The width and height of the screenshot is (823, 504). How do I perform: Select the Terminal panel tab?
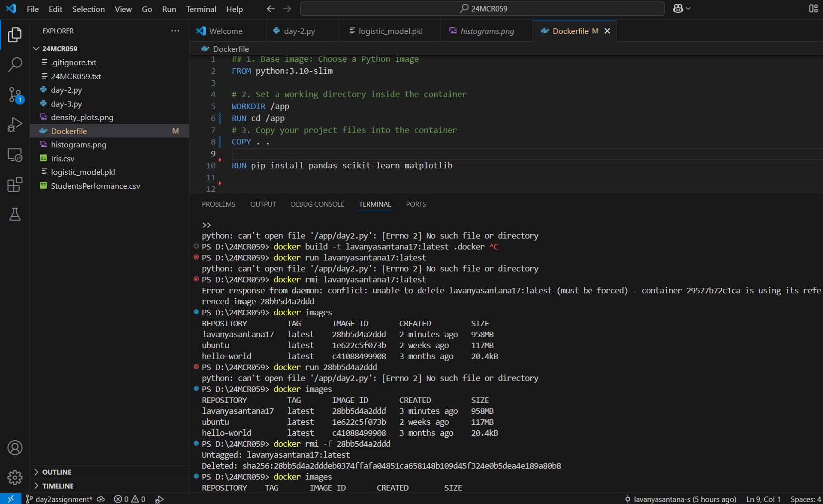click(375, 204)
